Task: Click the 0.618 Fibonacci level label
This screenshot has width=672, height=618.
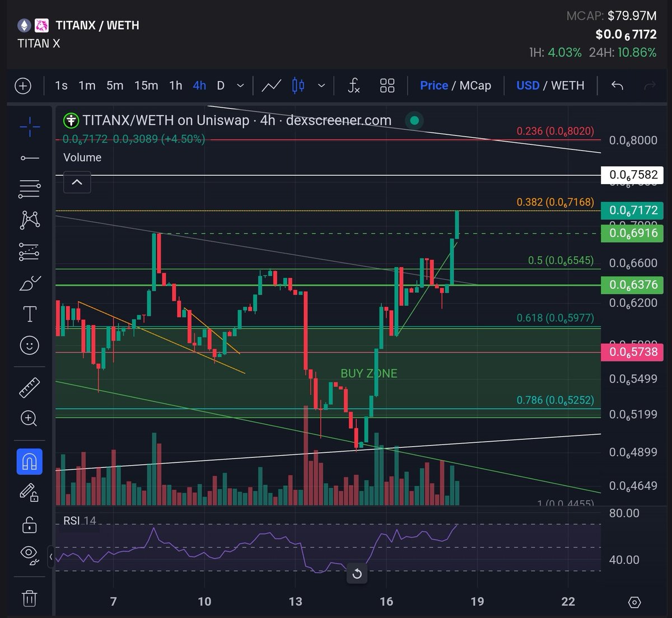Action: [x=555, y=318]
